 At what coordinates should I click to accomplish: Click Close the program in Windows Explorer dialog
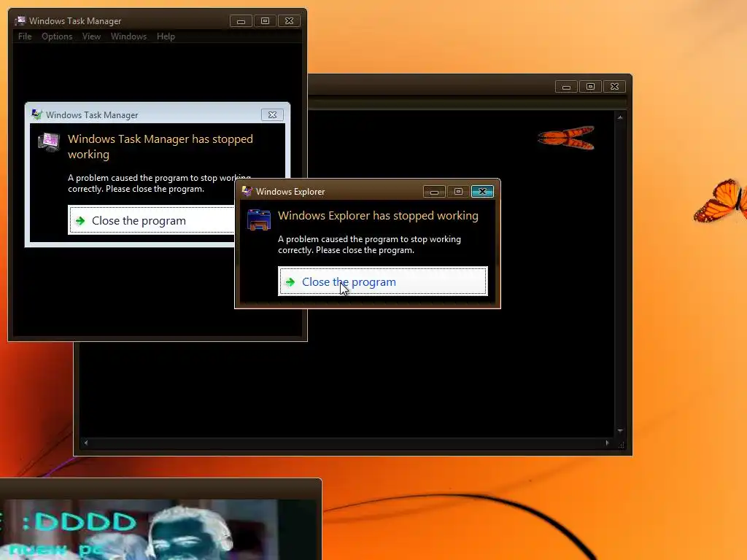click(x=382, y=281)
